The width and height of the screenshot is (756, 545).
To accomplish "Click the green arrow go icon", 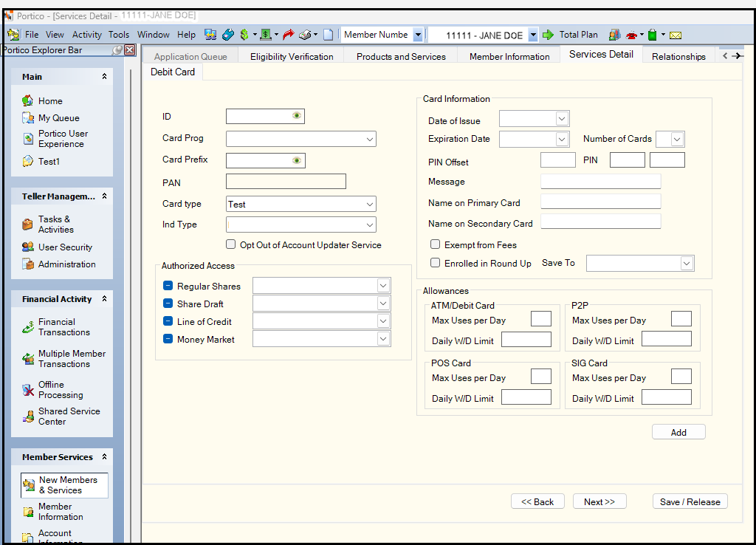I will point(548,35).
